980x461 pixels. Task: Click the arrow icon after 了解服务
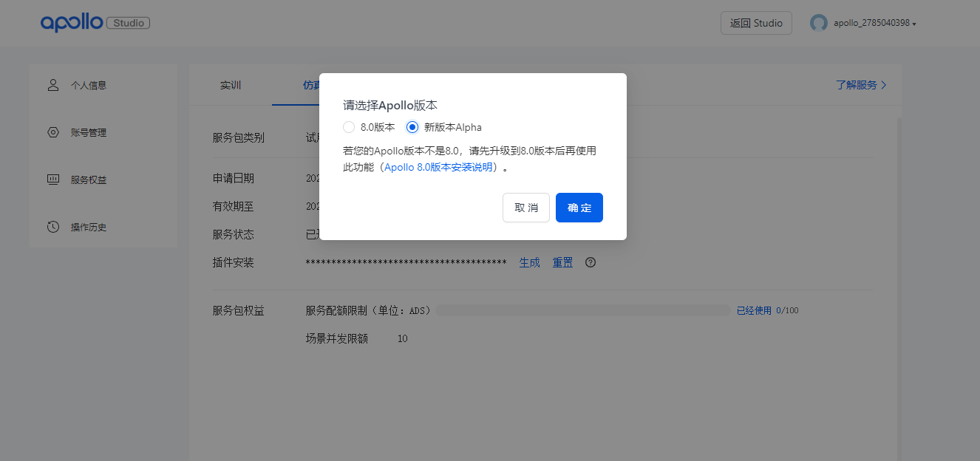[x=884, y=85]
